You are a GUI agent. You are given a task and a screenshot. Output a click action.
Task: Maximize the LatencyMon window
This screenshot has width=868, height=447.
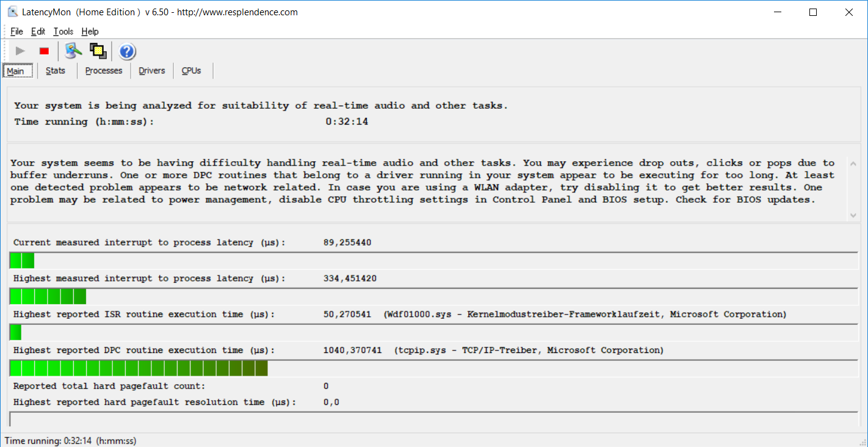812,12
